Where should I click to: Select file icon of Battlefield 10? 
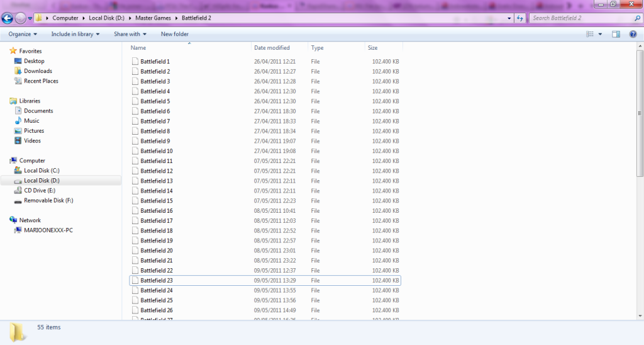(x=135, y=151)
